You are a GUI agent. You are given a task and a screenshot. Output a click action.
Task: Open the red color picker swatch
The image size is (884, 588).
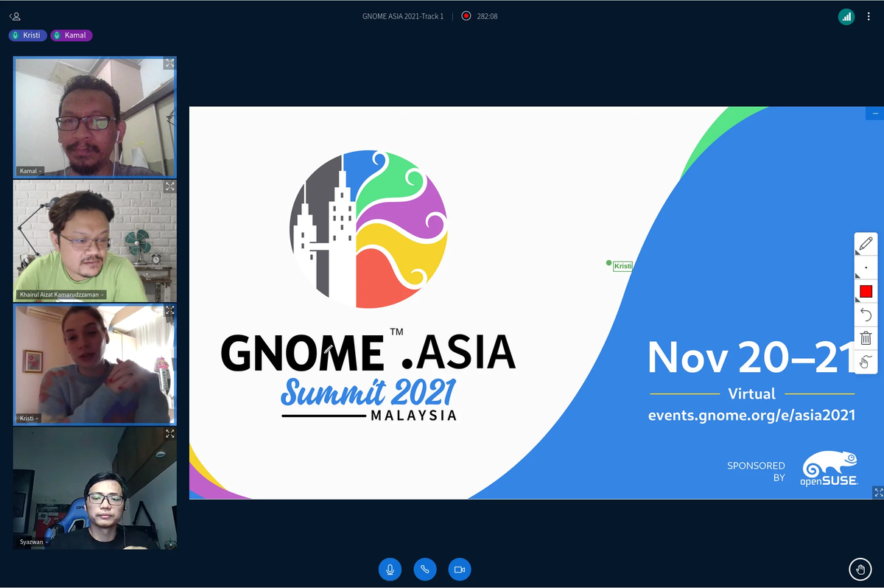click(x=866, y=292)
